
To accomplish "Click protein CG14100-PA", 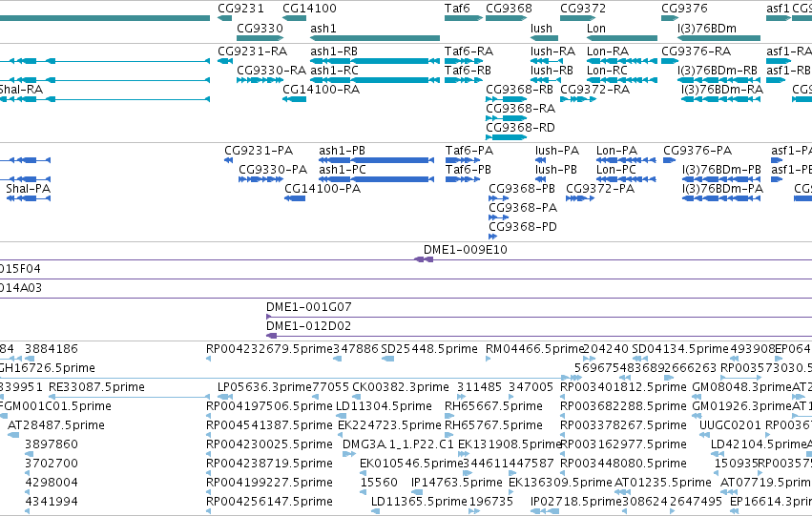I will click(x=323, y=189).
